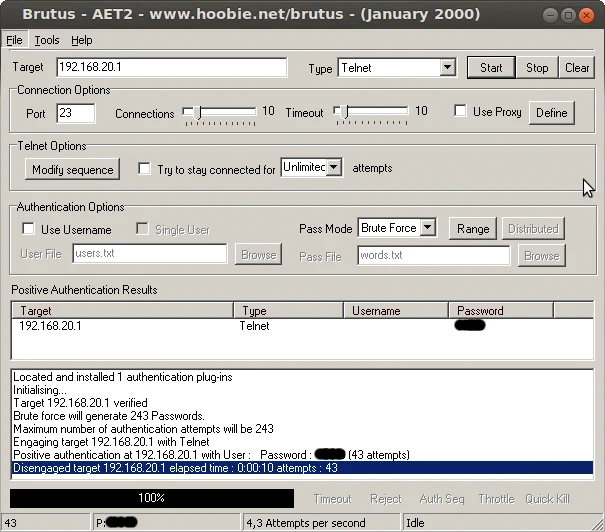Toggle the Try to stay connected checkbox
The height and width of the screenshot is (532, 605).
click(x=144, y=168)
